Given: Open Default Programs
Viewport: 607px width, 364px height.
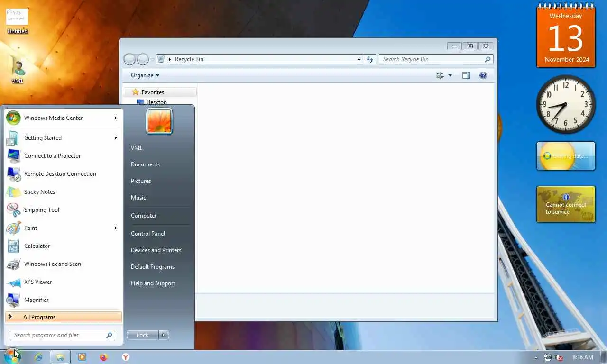Looking at the screenshot, I should (153, 267).
